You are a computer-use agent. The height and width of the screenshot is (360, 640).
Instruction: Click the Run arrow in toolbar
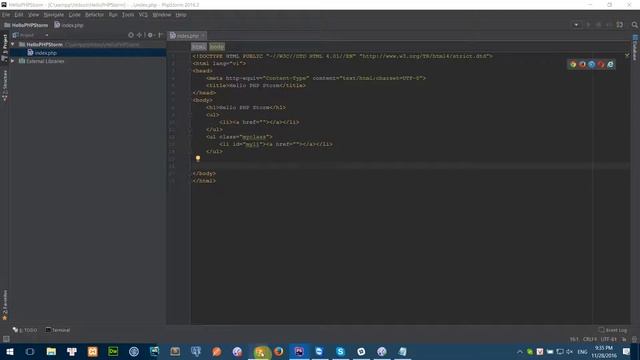(x=588, y=25)
